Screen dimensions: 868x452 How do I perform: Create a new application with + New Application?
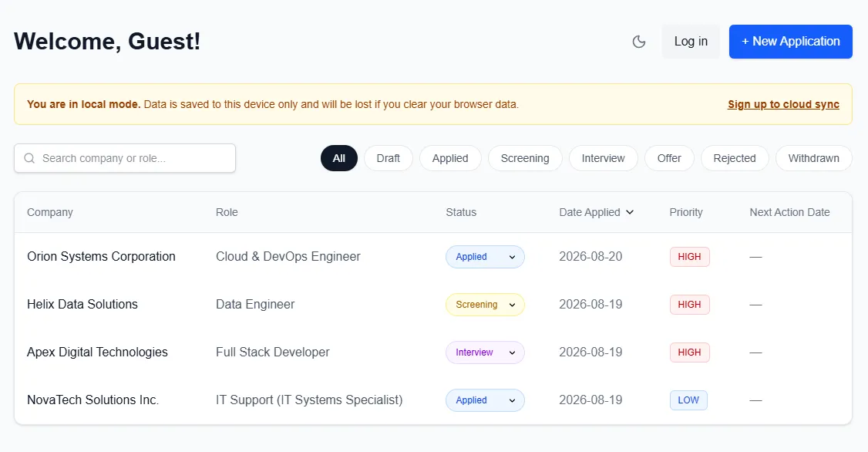(x=790, y=42)
